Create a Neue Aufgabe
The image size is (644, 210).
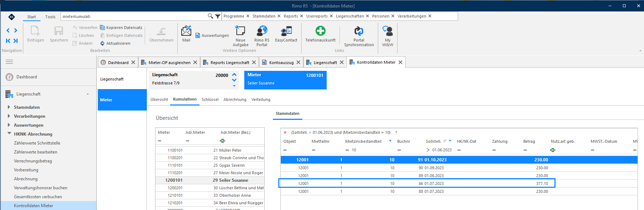(x=240, y=36)
